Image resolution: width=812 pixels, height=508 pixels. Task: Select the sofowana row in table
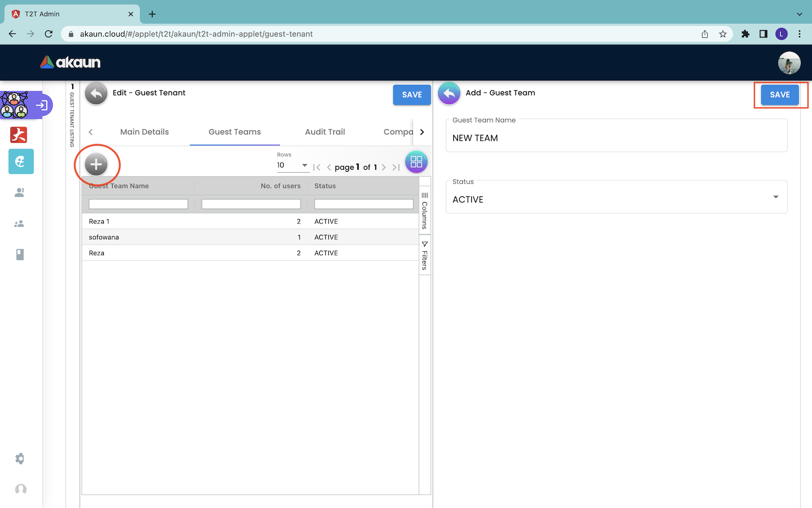click(x=104, y=237)
